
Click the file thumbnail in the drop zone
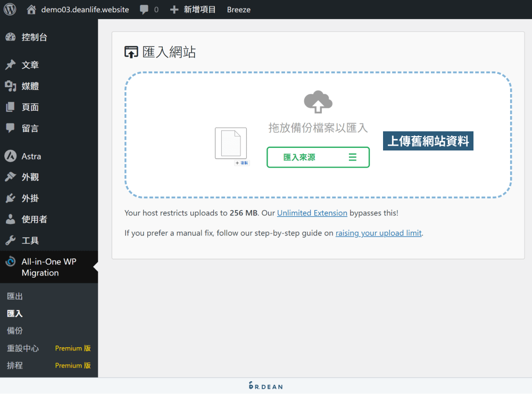[231, 142]
